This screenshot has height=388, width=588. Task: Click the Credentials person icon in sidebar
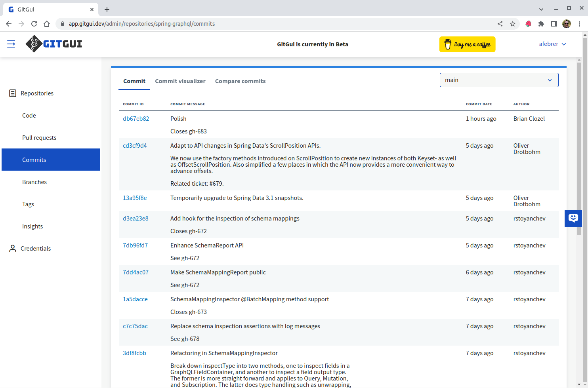pos(13,249)
